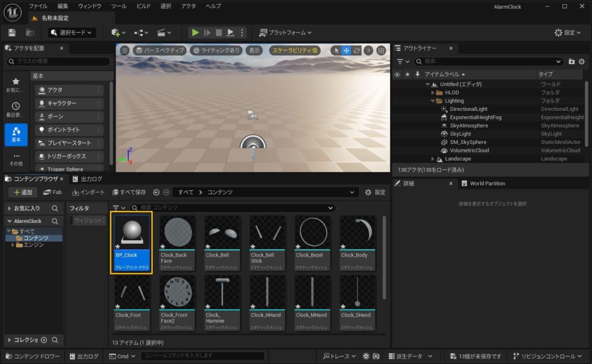Select the translate gizmo tool in viewport

click(x=347, y=50)
